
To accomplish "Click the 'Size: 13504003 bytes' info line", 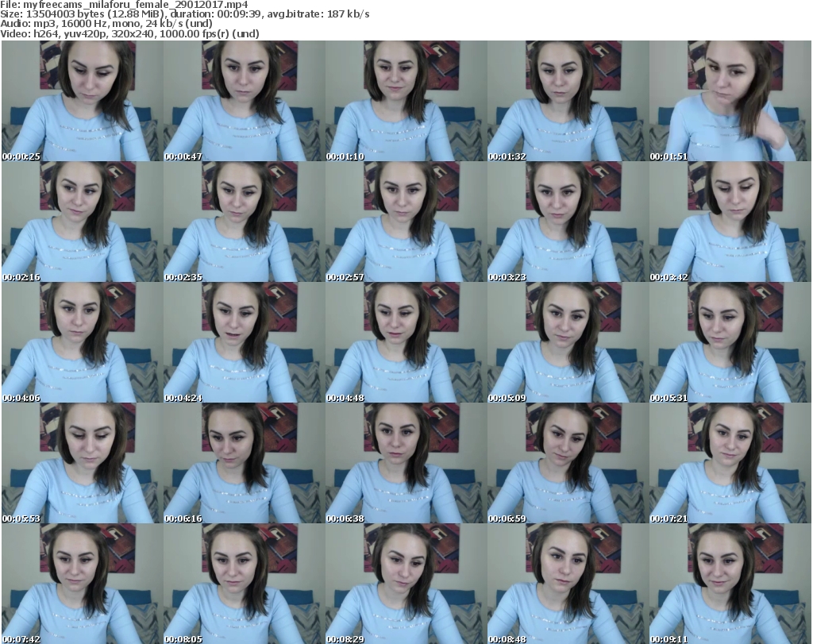I will coord(184,14).
